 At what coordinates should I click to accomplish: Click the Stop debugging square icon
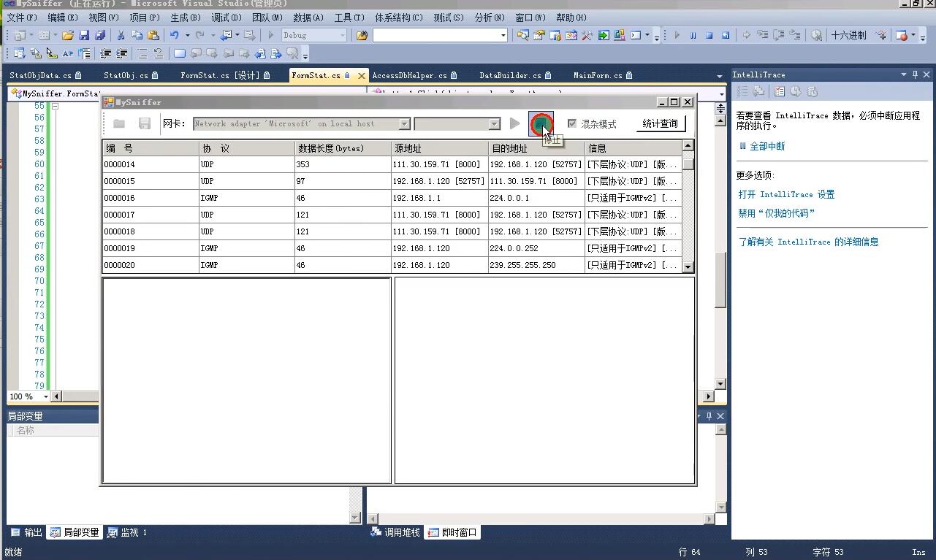[709, 35]
